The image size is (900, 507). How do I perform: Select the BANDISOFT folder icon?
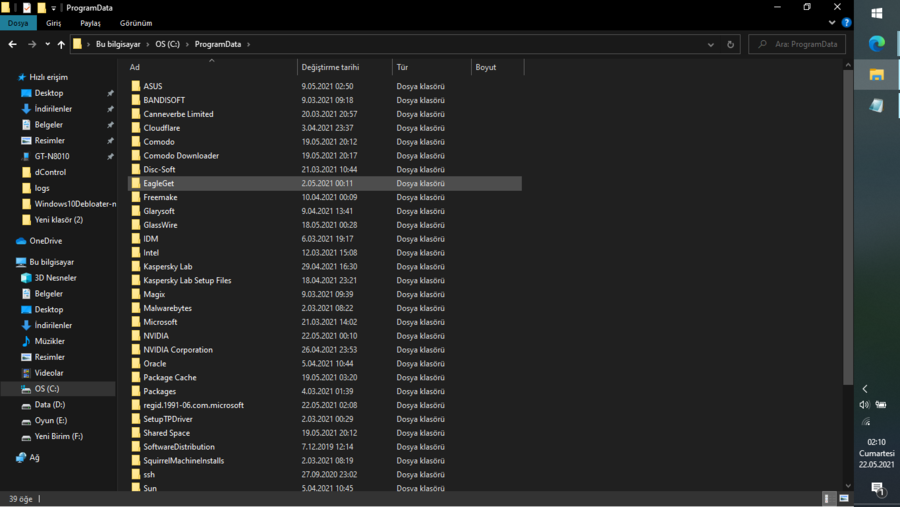135,100
